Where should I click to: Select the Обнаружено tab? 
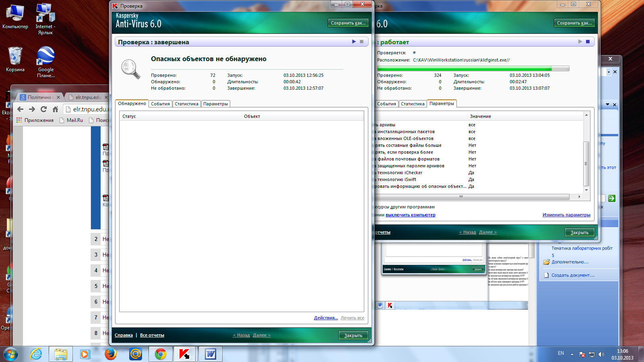click(132, 103)
